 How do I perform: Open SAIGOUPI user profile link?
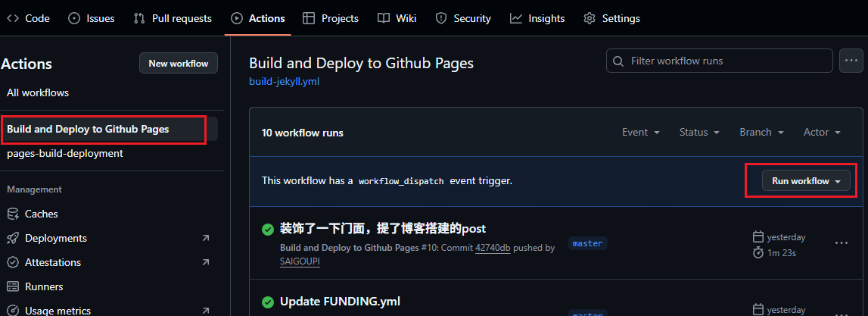point(300,261)
